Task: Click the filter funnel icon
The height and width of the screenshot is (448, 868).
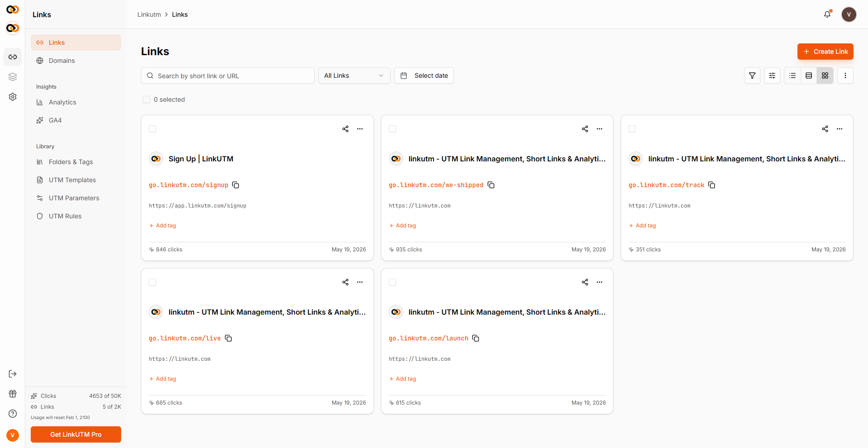Action: coord(752,75)
